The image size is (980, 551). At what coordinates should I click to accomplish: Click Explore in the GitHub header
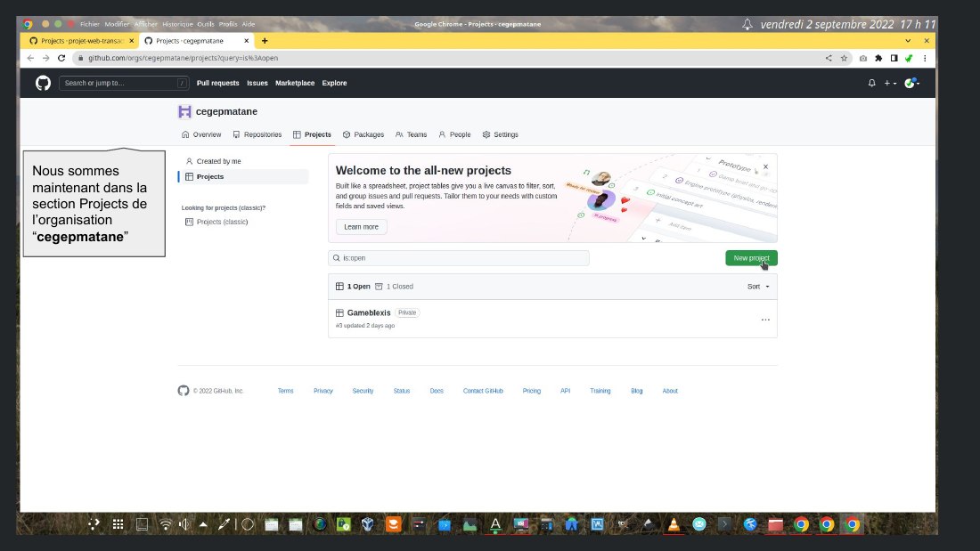click(334, 83)
